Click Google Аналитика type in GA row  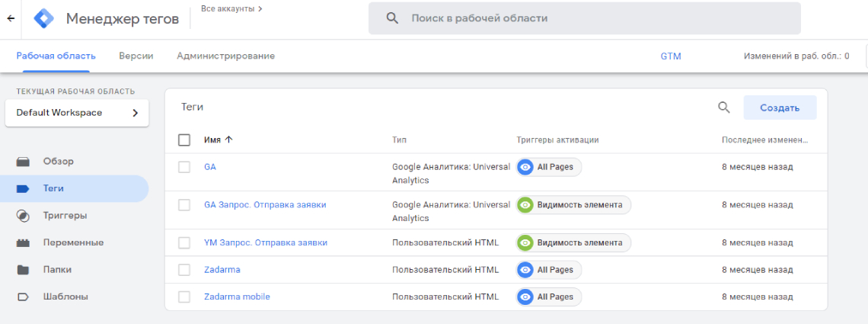tap(451, 173)
